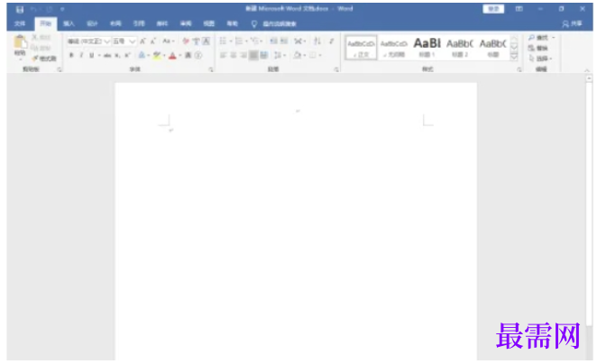The width and height of the screenshot is (597, 364).
Task: Pick the red font color button
Action: tap(172, 56)
